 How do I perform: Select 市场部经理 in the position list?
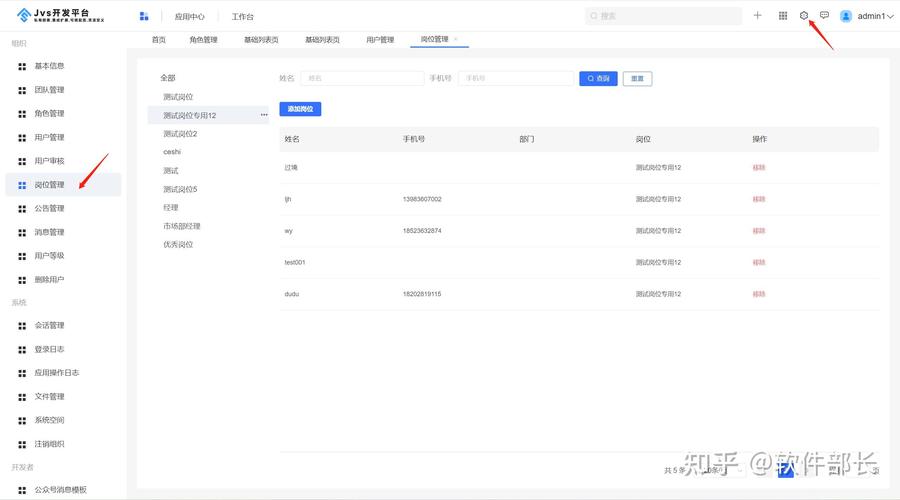(182, 226)
